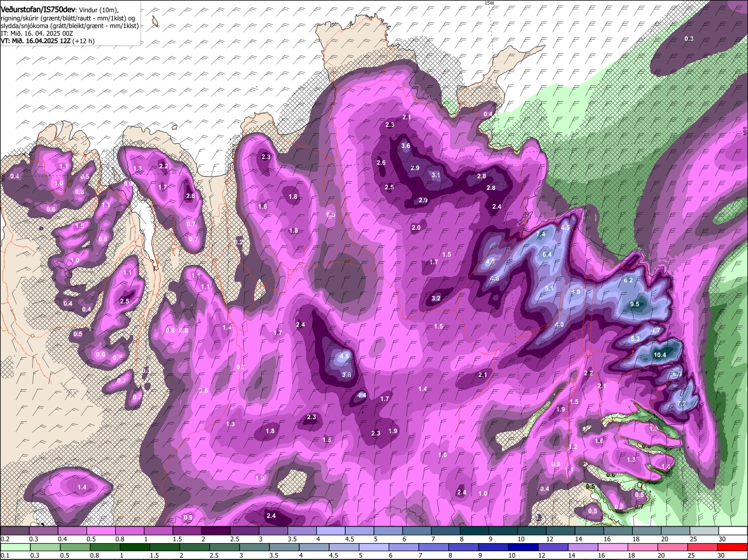This screenshot has width=748, height=560.
Task: Click the VT valid time line 16.04.2025 12Z
Action: [47, 41]
